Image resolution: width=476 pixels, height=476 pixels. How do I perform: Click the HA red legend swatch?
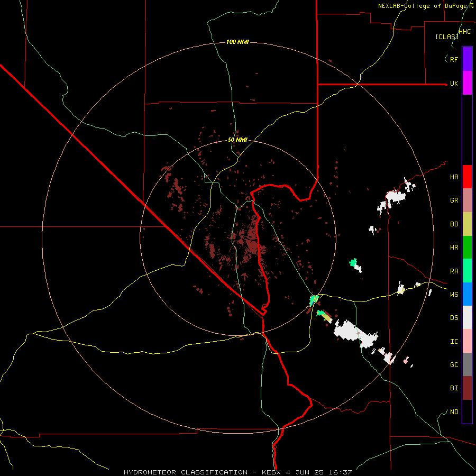coord(467,177)
